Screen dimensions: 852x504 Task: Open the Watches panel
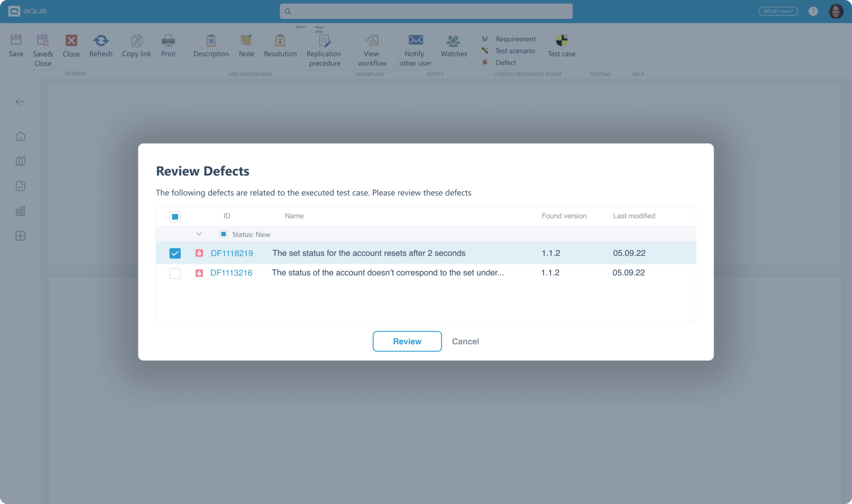coord(454,46)
